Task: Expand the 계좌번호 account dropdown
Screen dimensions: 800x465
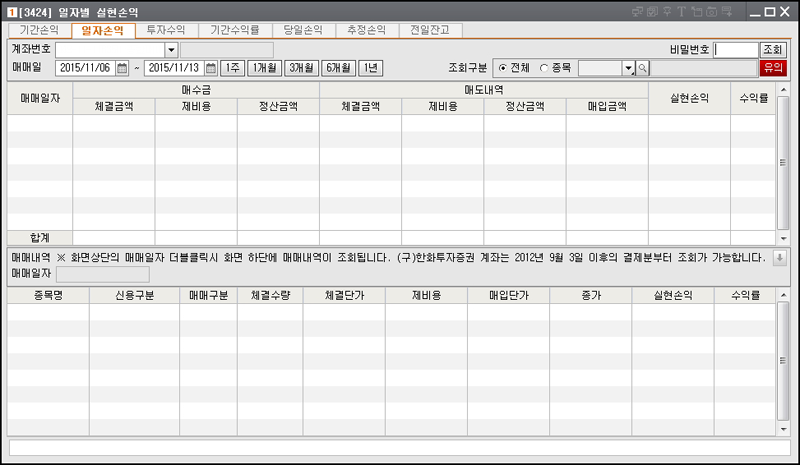Action: pyautogui.click(x=171, y=49)
